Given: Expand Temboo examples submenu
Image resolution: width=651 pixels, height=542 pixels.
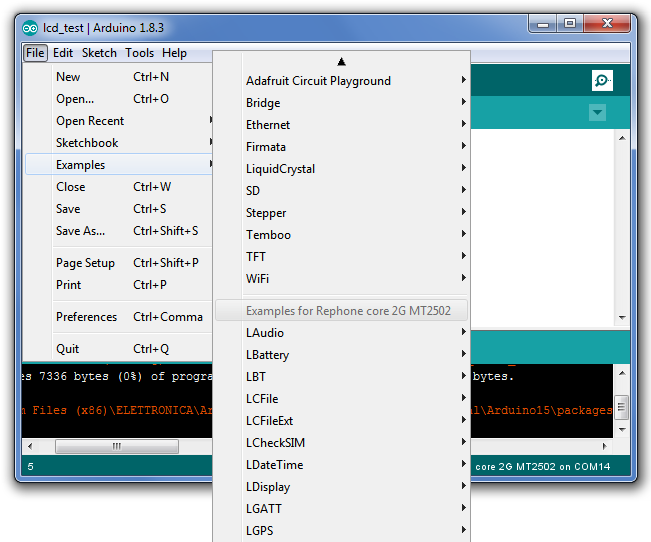Looking at the screenshot, I should (342, 235).
